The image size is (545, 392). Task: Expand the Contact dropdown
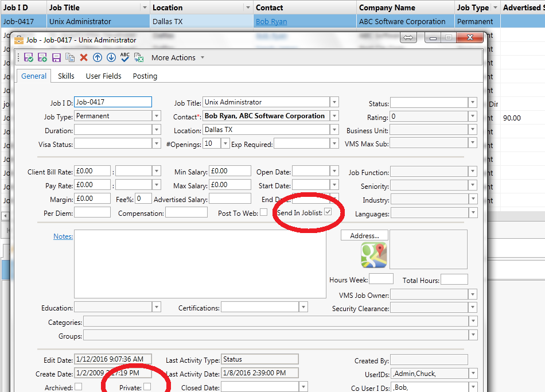point(334,116)
